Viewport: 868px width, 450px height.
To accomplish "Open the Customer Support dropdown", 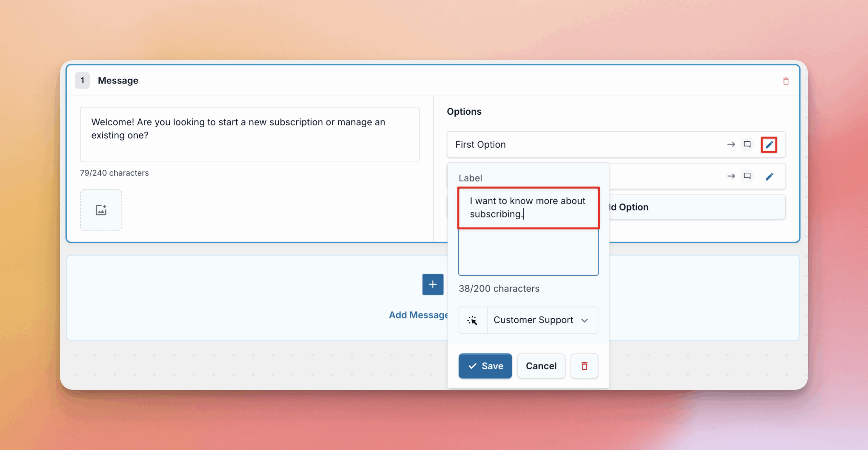I will coord(533,320).
